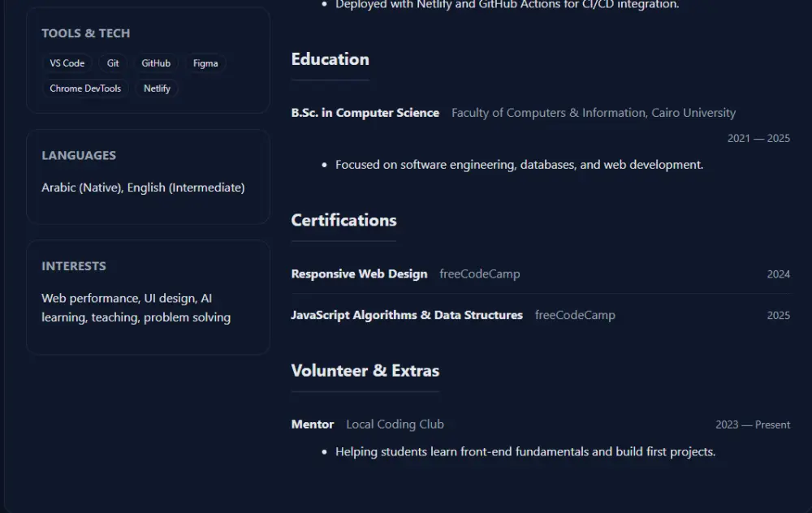Open the Certifications section heading
Screen dimensions: 812x513
(x=343, y=220)
